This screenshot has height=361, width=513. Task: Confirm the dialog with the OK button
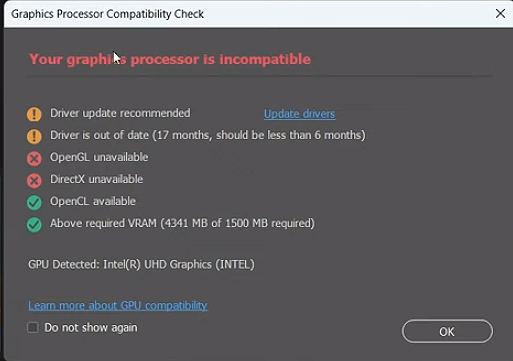click(x=447, y=331)
